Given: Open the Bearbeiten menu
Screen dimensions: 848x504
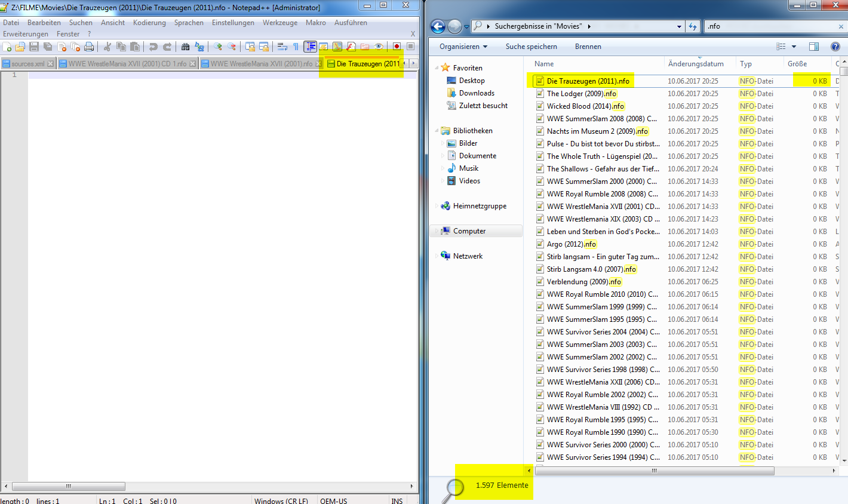Looking at the screenshot, I should click(x=44, y=23).
